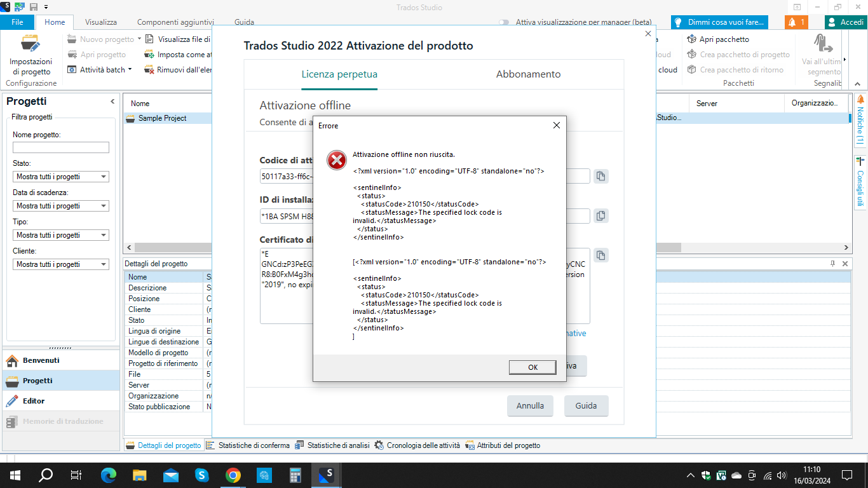The image size is (868, 488).
Task: Select Attributi del progetto tab
Action: [503, 445]
